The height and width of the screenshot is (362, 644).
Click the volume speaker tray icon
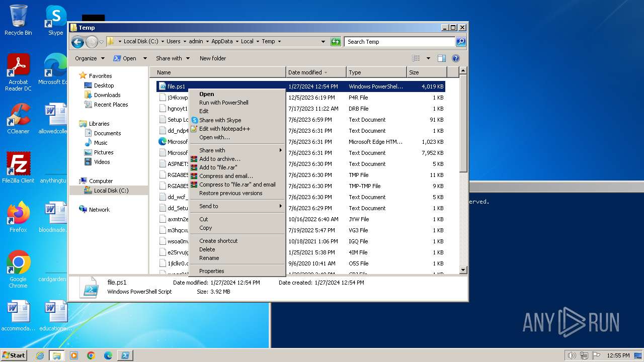(572, 355)
